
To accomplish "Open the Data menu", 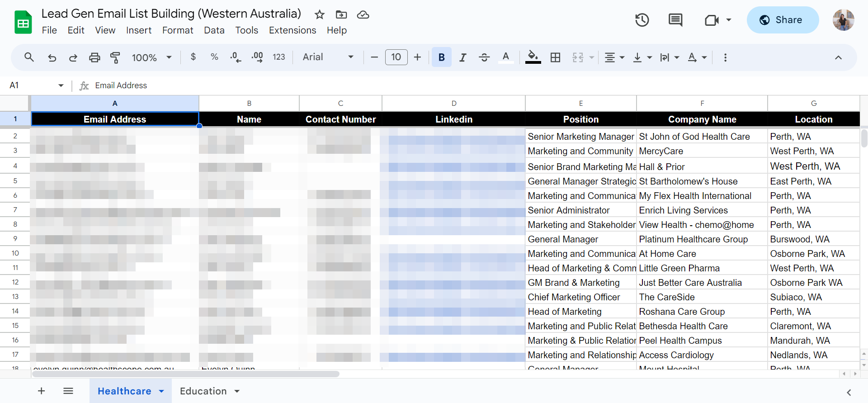I will coord(214,30).
